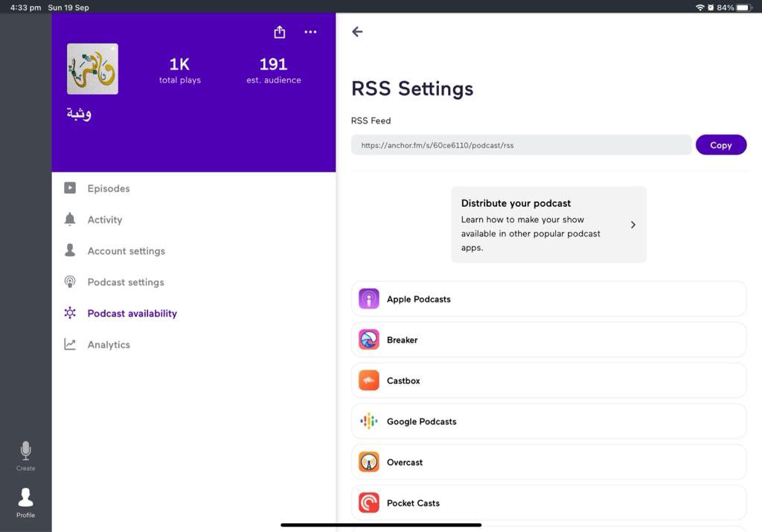Tap the home indicator bar
This screenshot has height=532, width=762.
click(381, 525)
